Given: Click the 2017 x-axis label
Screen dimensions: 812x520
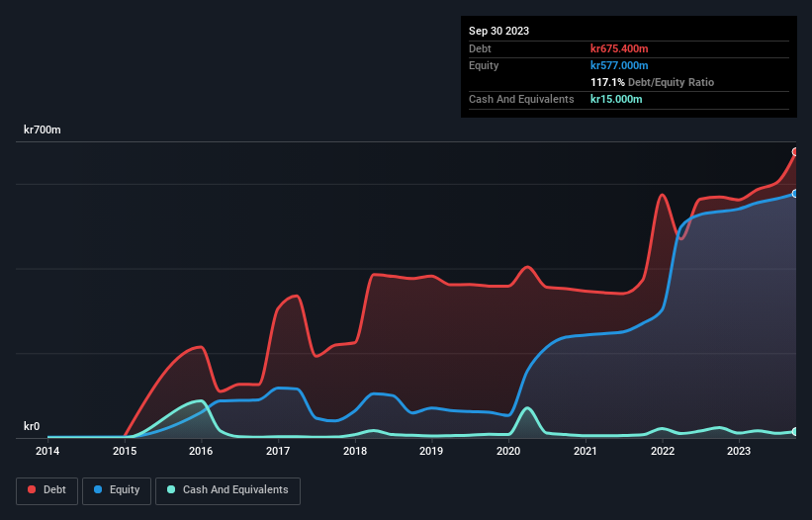Looking at the screenshot, I should [x=278, y=451].
